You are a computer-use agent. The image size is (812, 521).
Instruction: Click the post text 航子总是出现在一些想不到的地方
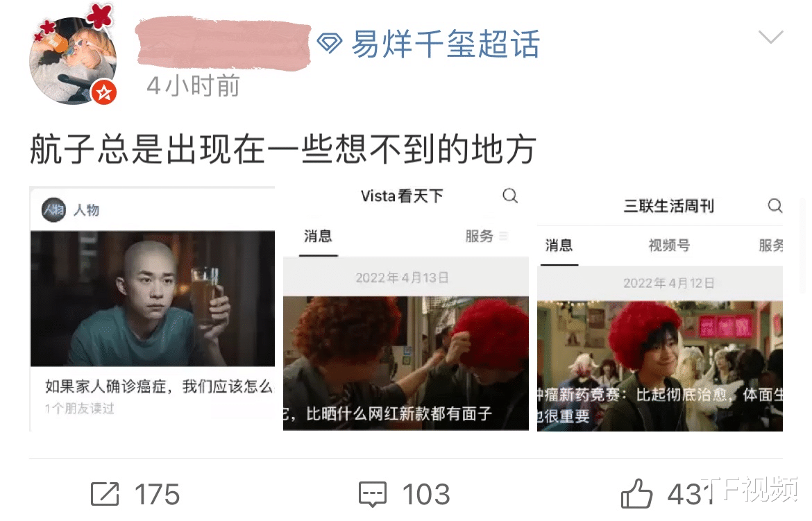282,149
